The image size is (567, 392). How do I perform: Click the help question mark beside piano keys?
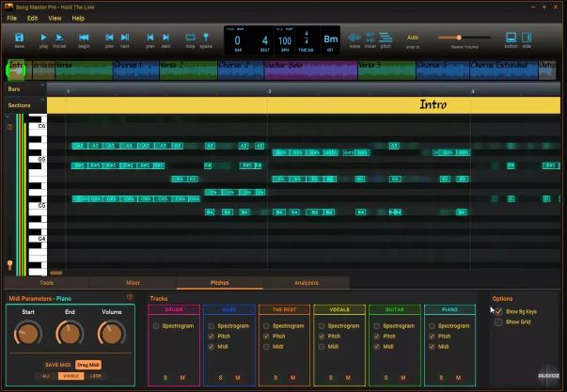(x=9, y=127)
